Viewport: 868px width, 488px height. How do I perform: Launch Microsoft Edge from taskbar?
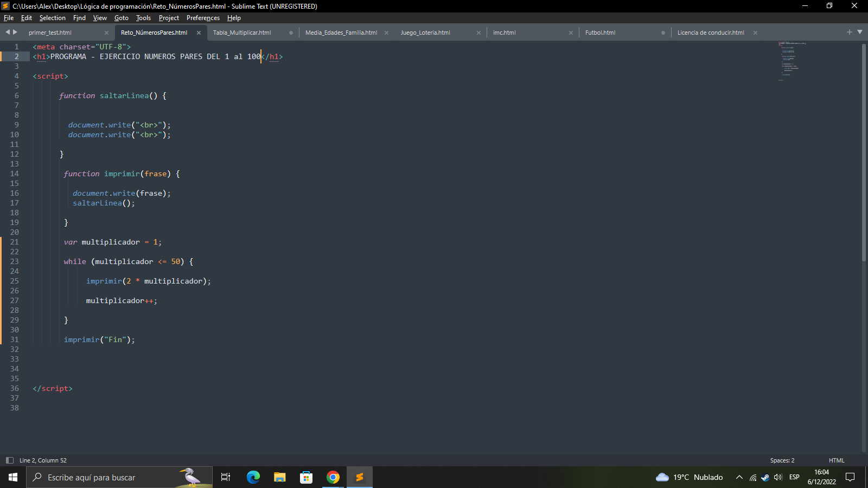253,477
